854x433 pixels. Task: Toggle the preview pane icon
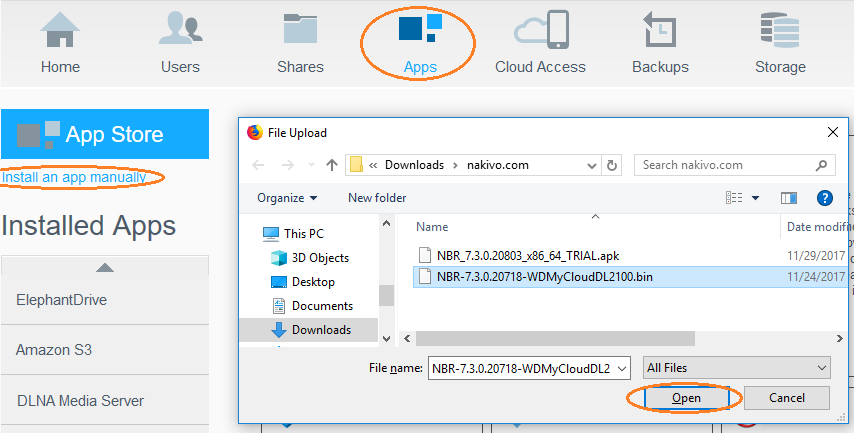[x=788, y=198]
